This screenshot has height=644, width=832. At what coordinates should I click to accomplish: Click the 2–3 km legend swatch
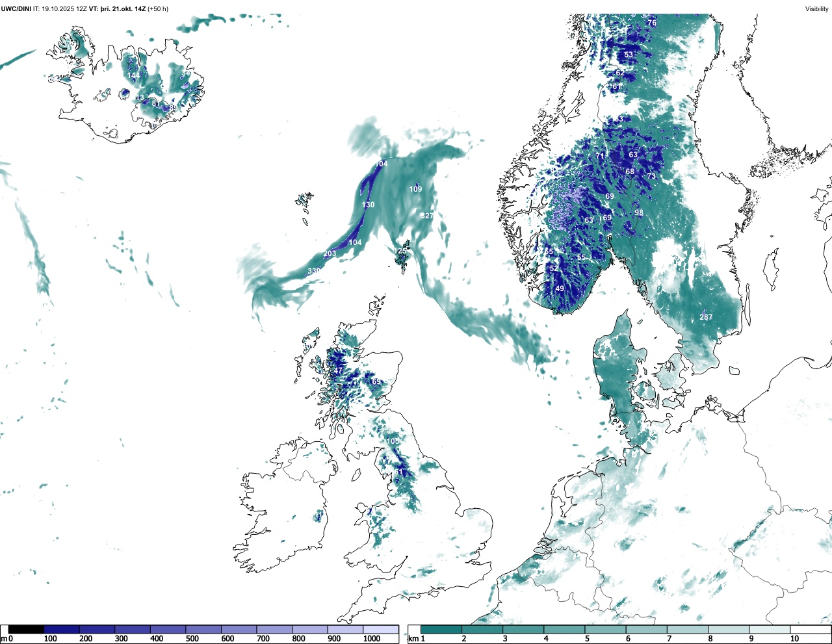click(x=482, y=629)
